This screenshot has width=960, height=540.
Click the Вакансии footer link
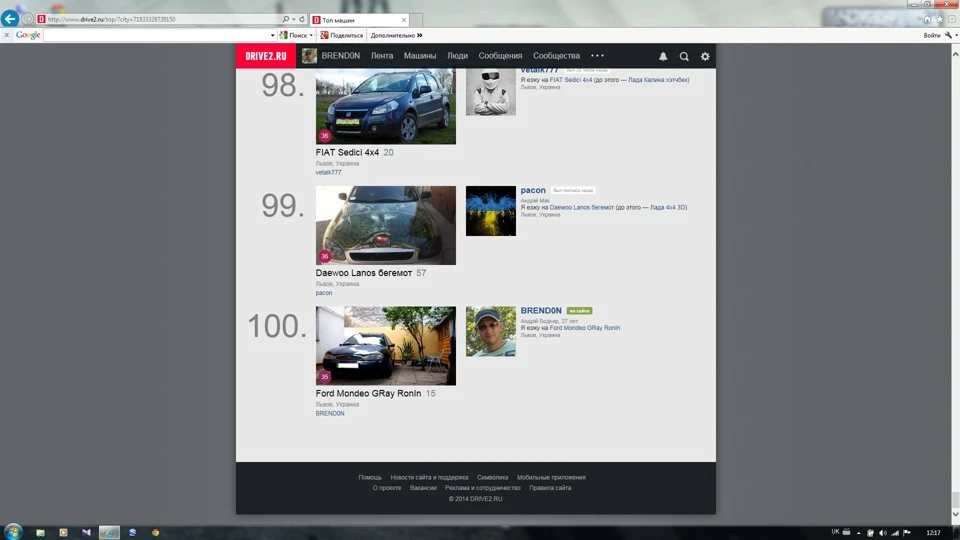[x=423, y=488]
